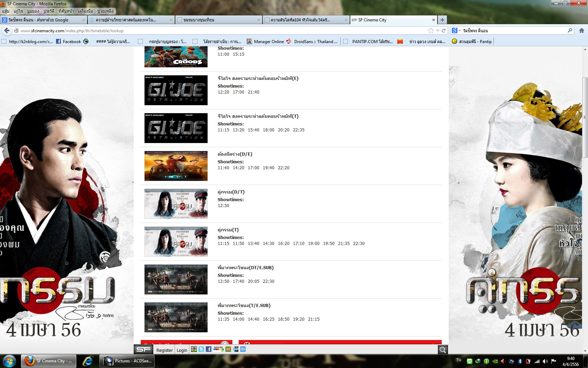The height and width of the screenshot is (368, 588).
Task: Open the Manager Online bookmark
Action: click(x=265, y=41)
